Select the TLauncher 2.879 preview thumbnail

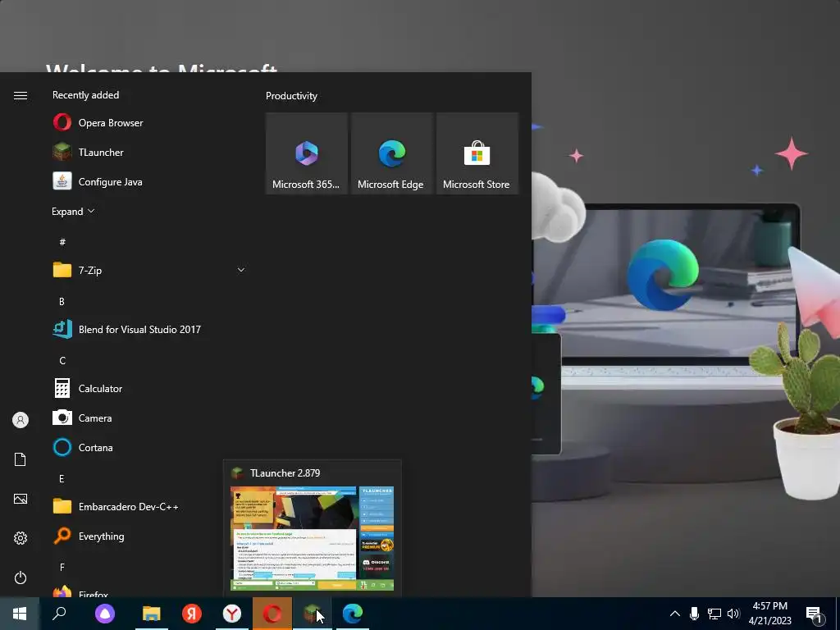click(x=313, y=538)
